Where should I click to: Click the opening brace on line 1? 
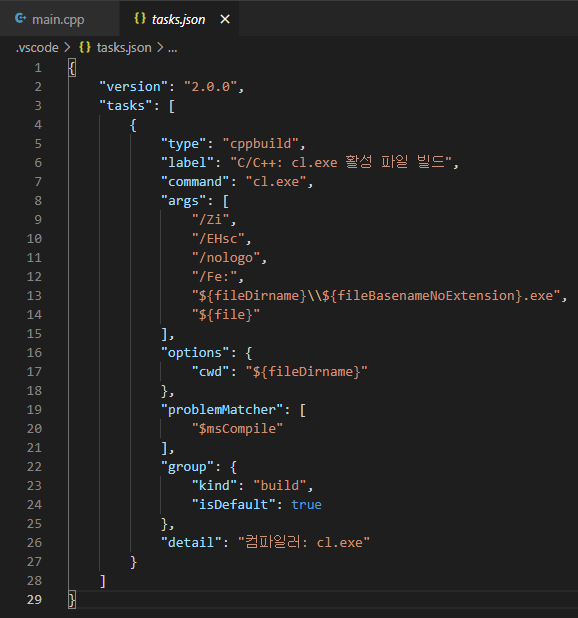pos(72,68)
